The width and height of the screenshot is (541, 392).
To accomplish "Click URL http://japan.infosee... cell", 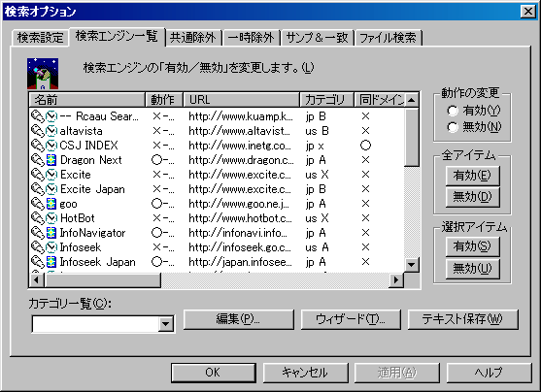I will (x=240, y=262).
